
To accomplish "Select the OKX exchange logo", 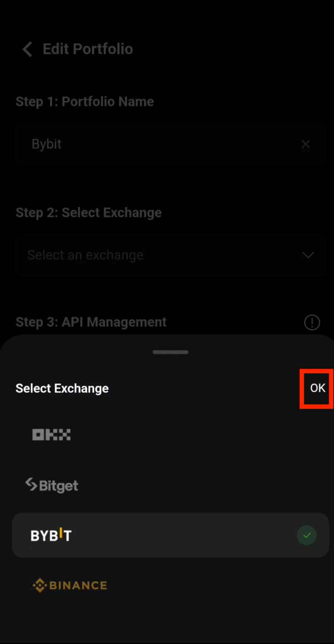I will (x=51, y=434).
